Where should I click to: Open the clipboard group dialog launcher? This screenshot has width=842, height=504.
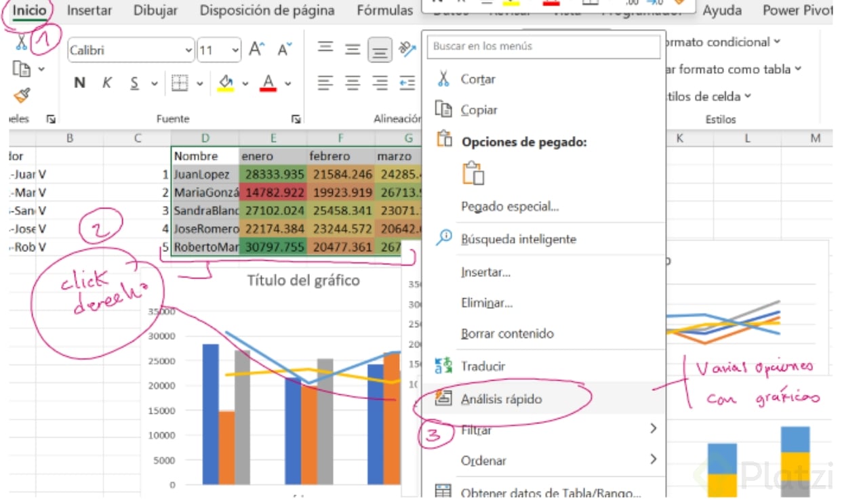coord(51,119)
